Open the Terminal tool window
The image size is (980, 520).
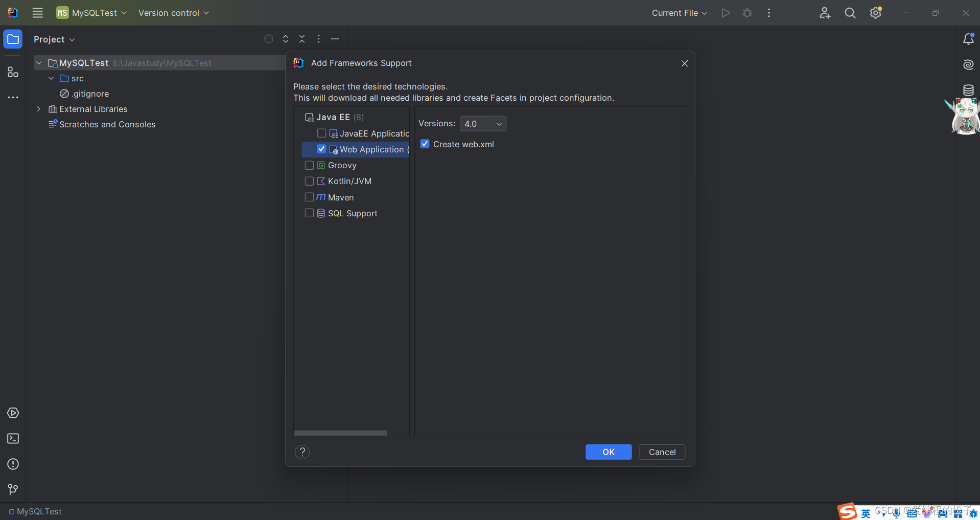[13, 439]
